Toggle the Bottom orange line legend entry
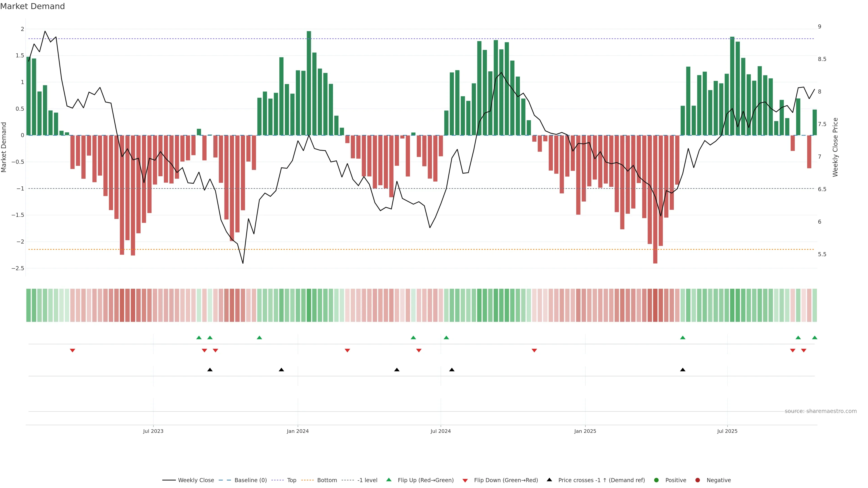868x488 pixels. click(327, 480)
